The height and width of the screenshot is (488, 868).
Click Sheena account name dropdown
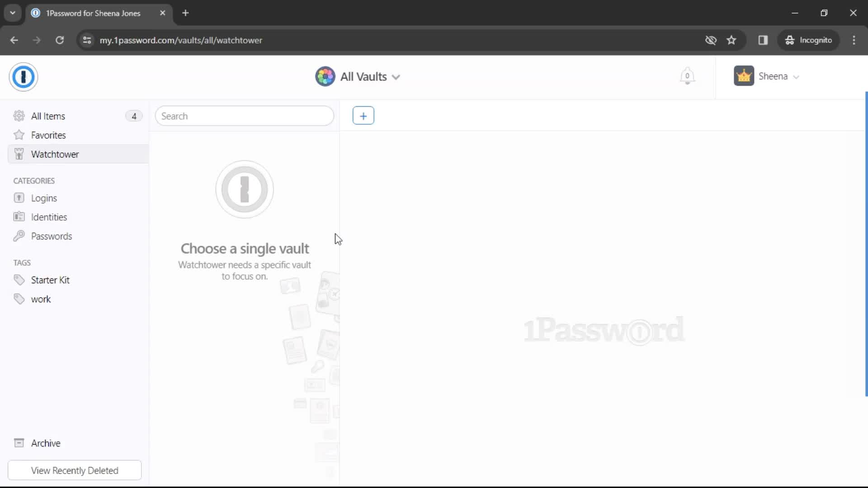point(767,76)
